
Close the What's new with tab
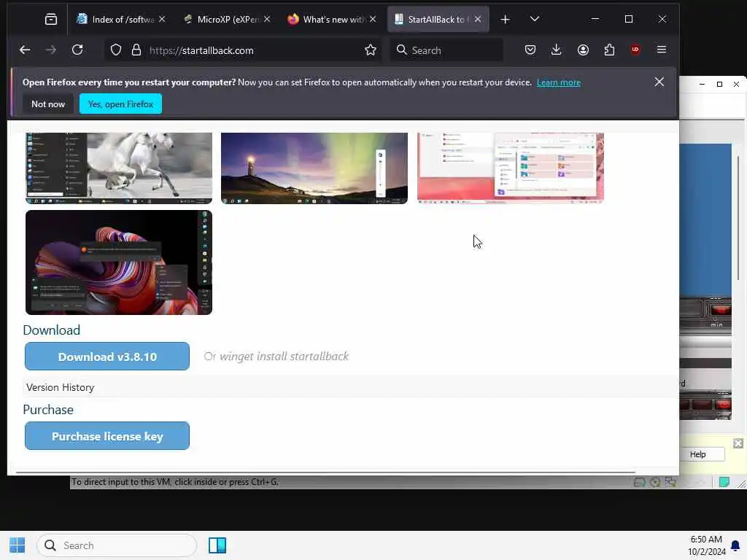(373, 19)
